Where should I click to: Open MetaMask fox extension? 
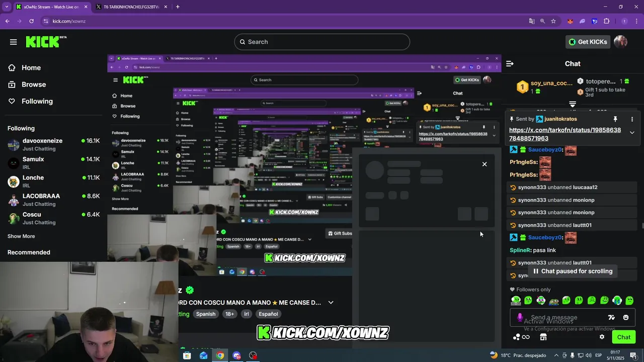tap(570, 21)
